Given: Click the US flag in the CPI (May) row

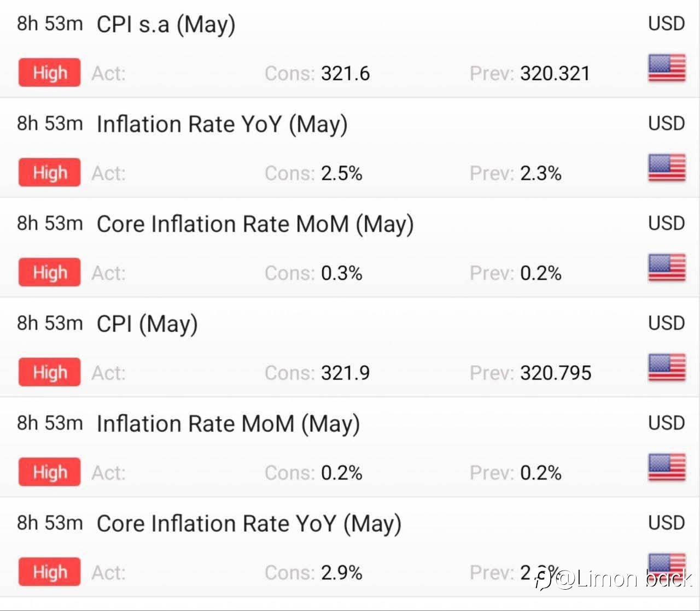Looking at the screenshot, I should point(667,367).
